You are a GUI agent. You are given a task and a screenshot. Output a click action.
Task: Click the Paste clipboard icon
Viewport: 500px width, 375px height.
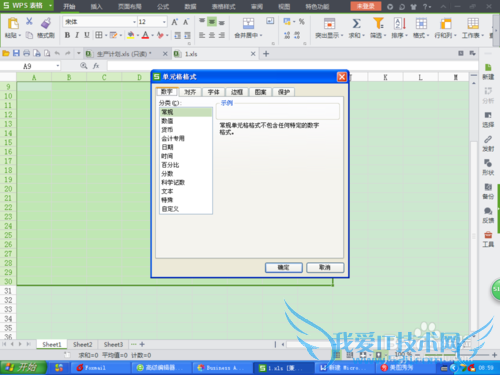pyautogui.click(x=13, y=24)
